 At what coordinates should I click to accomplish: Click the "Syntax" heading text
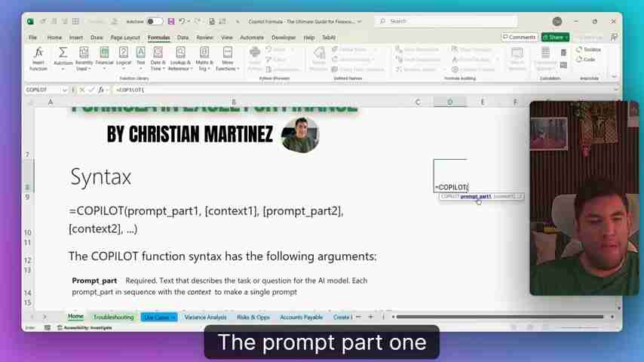click(100, 177)
